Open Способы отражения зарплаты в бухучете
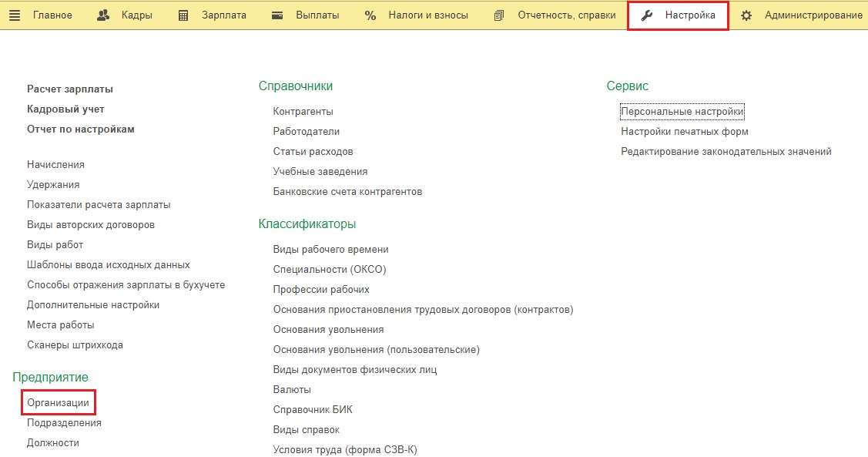This screenshot has width=868, height=457. click(x=126, y=284)
